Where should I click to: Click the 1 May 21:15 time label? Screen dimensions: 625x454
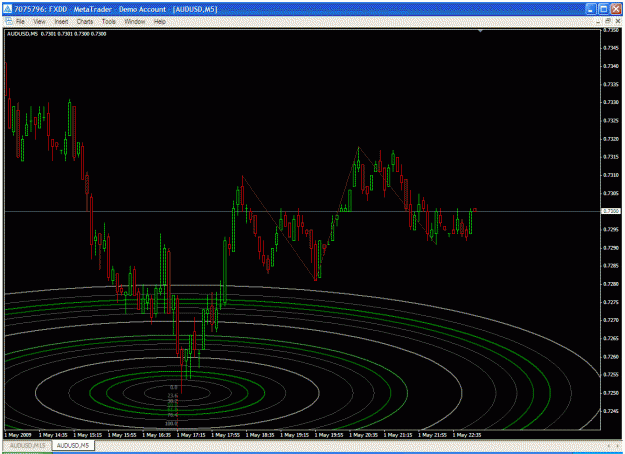pyautogui.click(x=398, y=435)
